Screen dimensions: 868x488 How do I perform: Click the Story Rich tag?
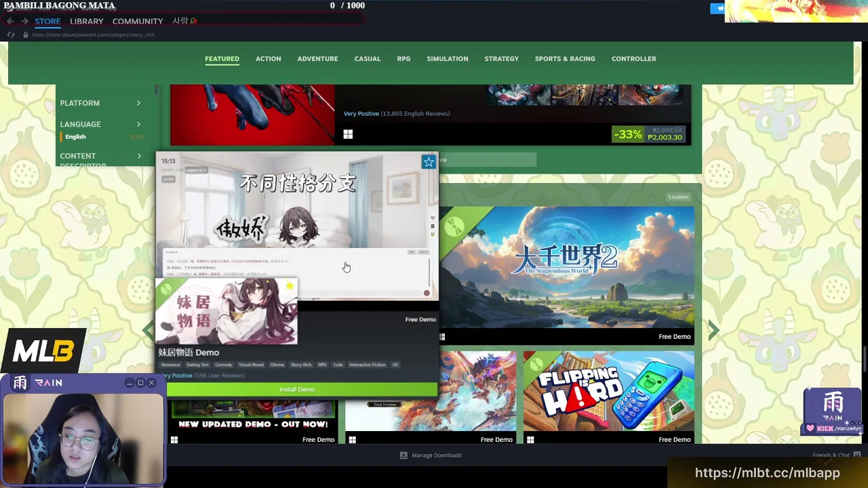tap(301, 365)
